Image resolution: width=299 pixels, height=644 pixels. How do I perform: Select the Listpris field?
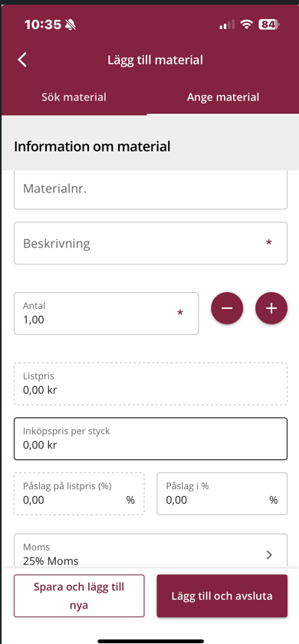151,383
